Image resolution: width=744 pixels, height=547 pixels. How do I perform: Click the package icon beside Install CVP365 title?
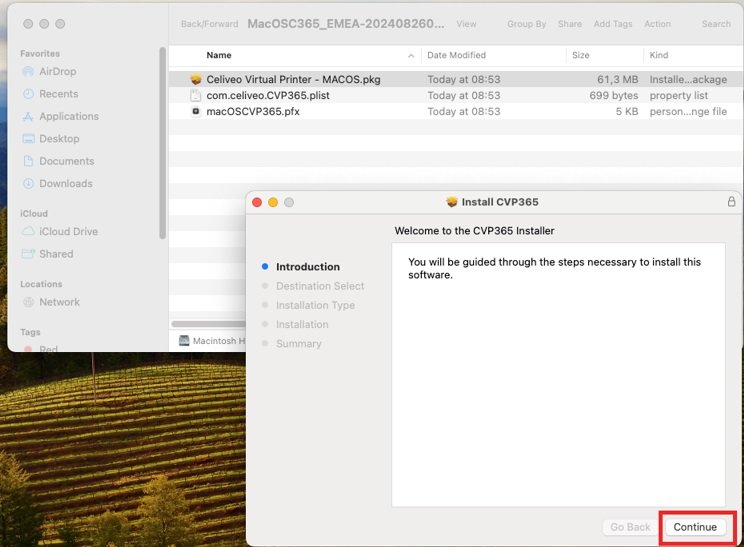click(452, 202)
